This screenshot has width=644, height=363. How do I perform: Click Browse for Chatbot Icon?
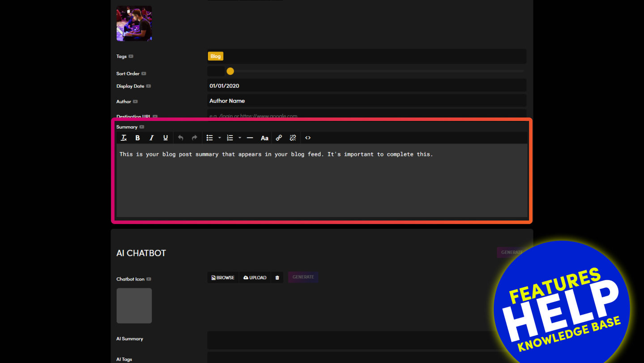[223, 277]
